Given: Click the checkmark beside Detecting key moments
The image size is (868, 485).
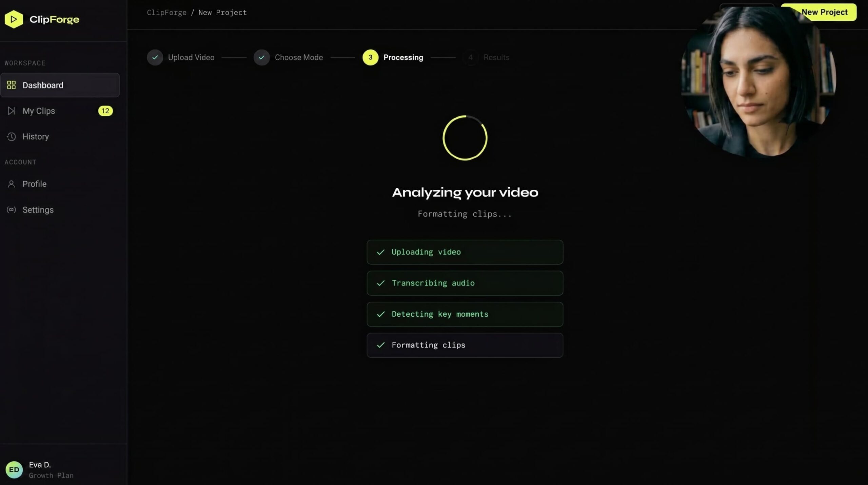Looking at the screenshot, I should pos(381,314).
